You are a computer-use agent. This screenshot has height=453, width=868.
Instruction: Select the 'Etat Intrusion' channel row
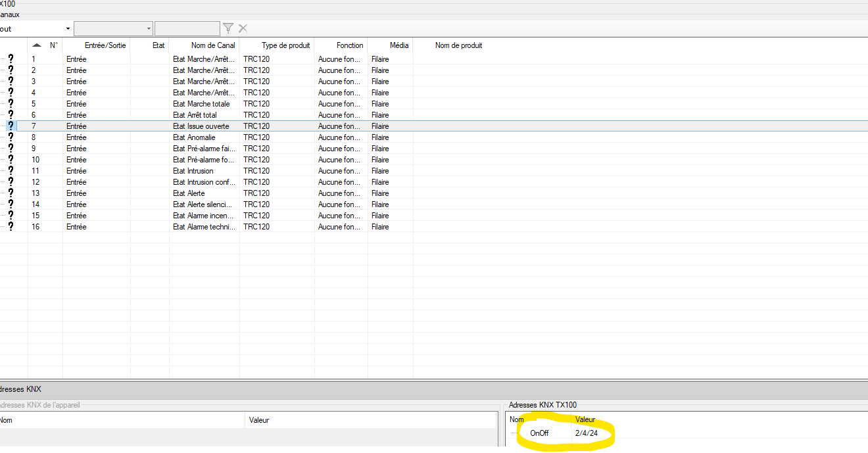click(193, 171)
